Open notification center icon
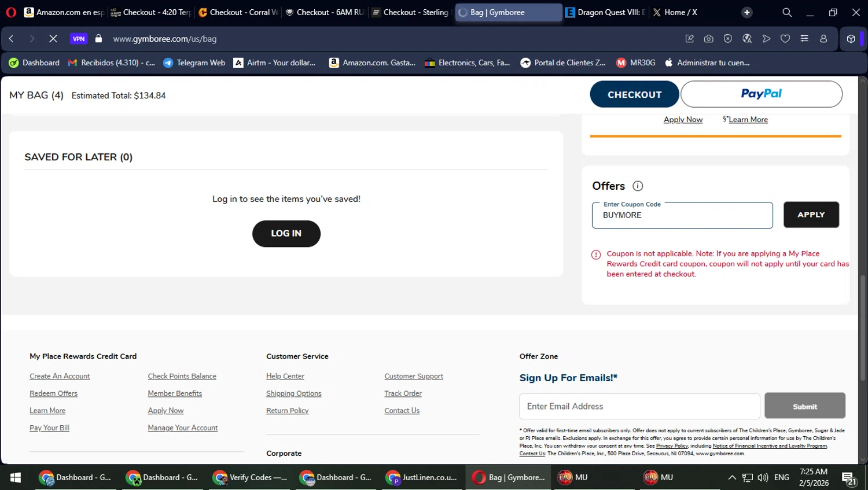 (x=849, y=478)
